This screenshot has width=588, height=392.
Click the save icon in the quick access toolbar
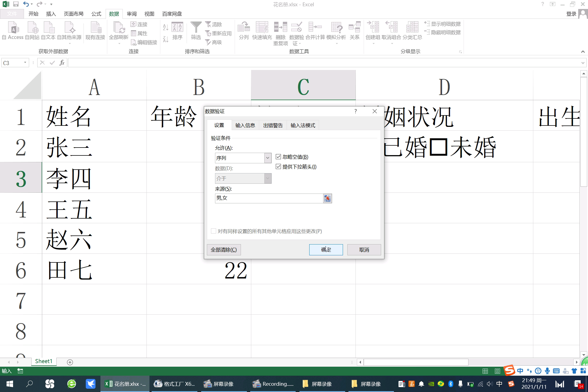click(16, 4)
